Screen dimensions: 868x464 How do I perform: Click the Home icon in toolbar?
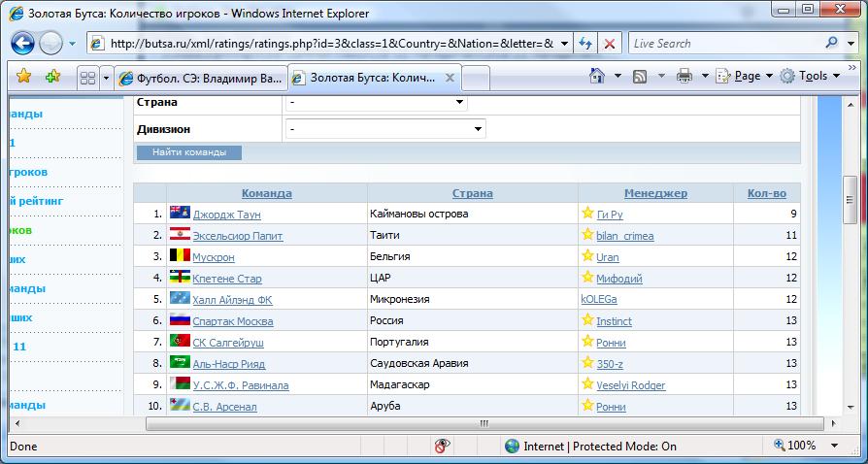click(598, 76)
